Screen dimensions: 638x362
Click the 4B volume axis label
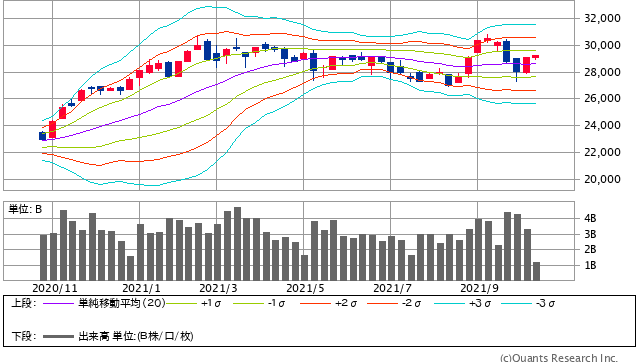click(590, 218)
